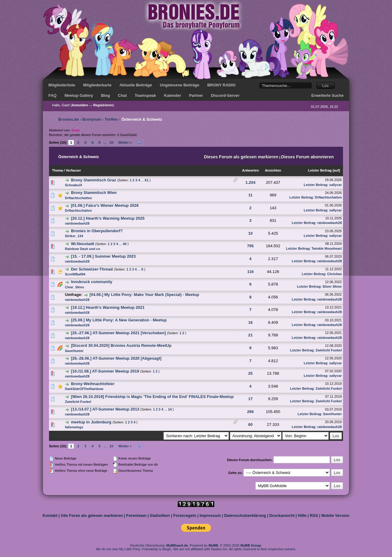Click the Themensuche search field
The width and height of the screenshot is (392, 557).
click(285, 85)
